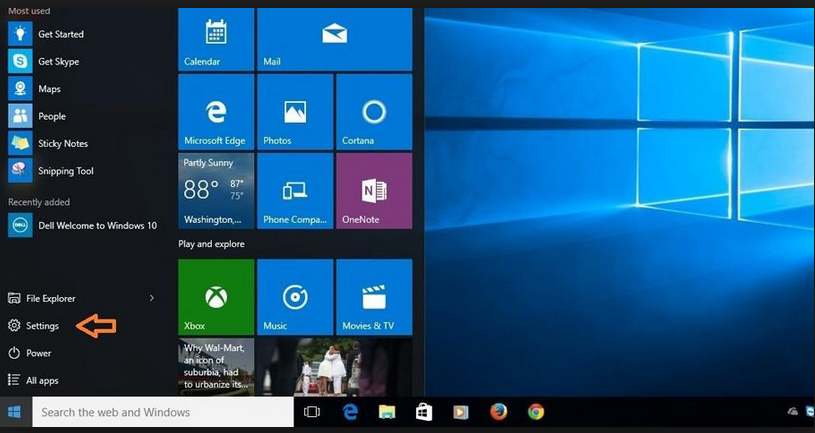
Task: Open the Mail tile
Action: pyautogui.click(x=335, y=40)
